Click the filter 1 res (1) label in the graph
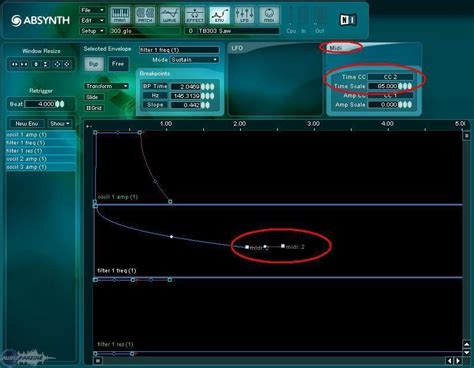The height and width of the screenshot is (368, 474). [x=115, y=344]
